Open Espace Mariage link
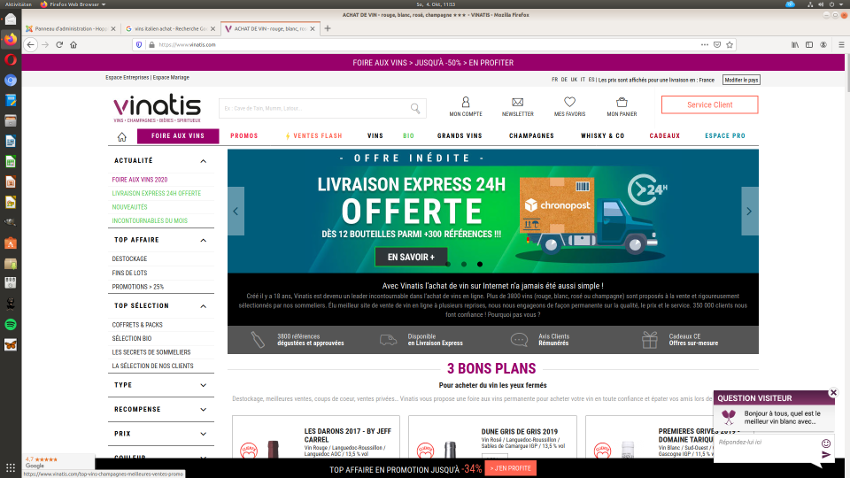The height and width of the screenshot is (478, 850). click(x=171, y=77)
